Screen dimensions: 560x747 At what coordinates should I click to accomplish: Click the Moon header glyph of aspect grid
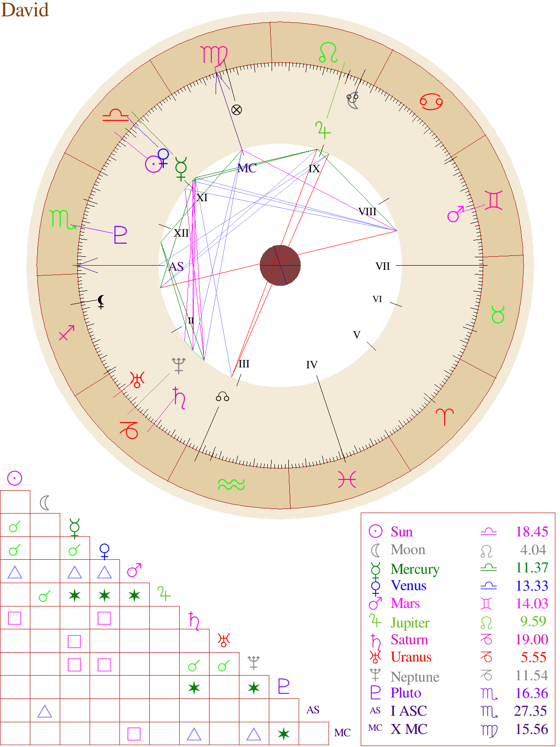coord(45,502)
